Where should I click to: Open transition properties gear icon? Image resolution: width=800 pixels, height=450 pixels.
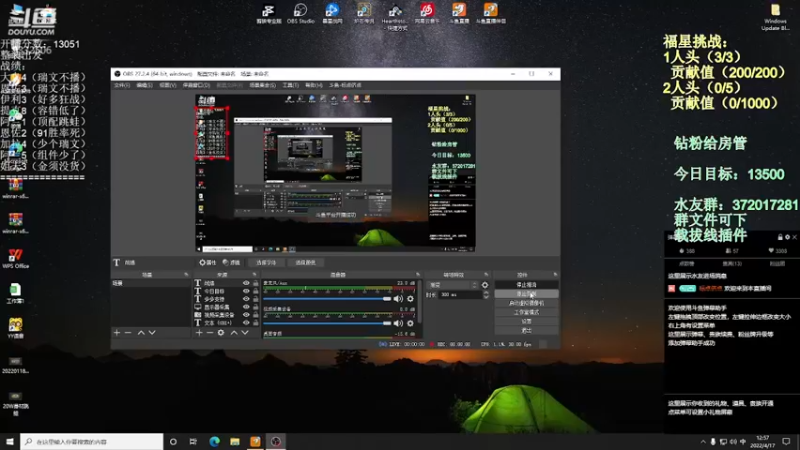[485, 285]
